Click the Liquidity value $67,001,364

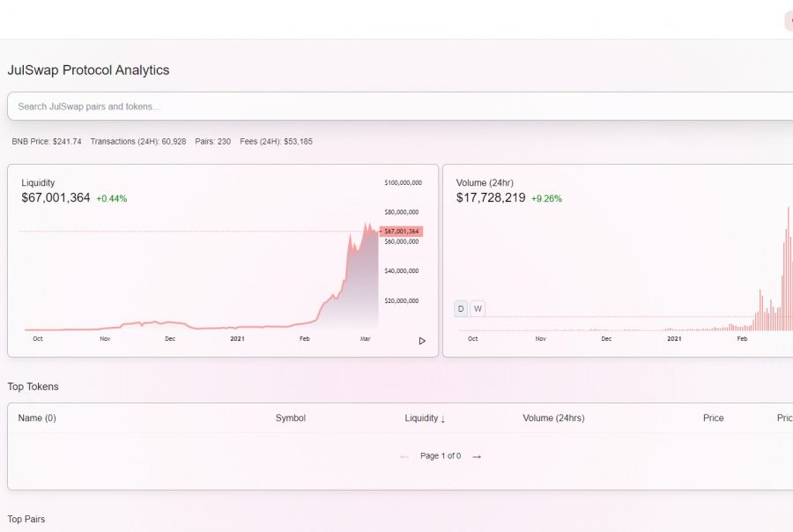tap(56, 197)
